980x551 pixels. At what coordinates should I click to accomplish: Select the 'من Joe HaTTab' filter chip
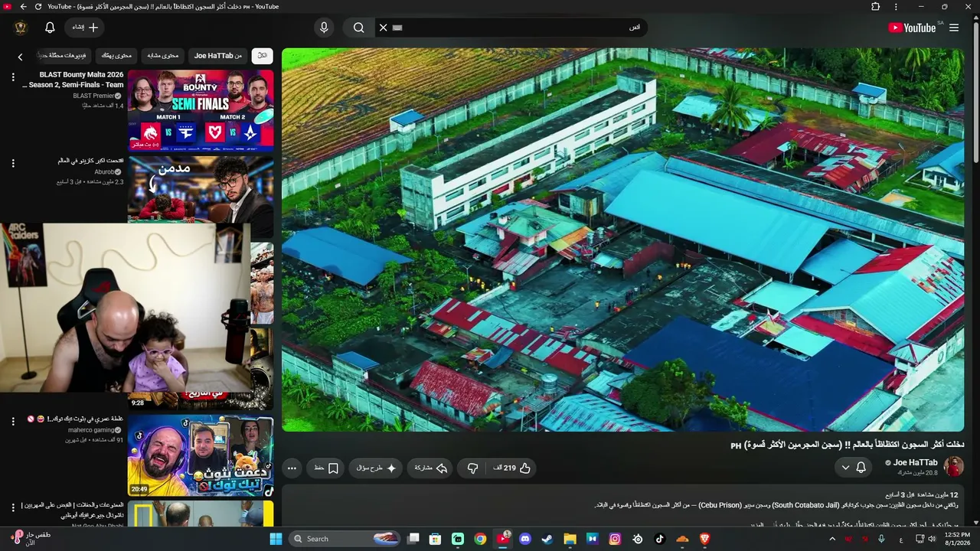pyautogui.click(x=218, y=56)
